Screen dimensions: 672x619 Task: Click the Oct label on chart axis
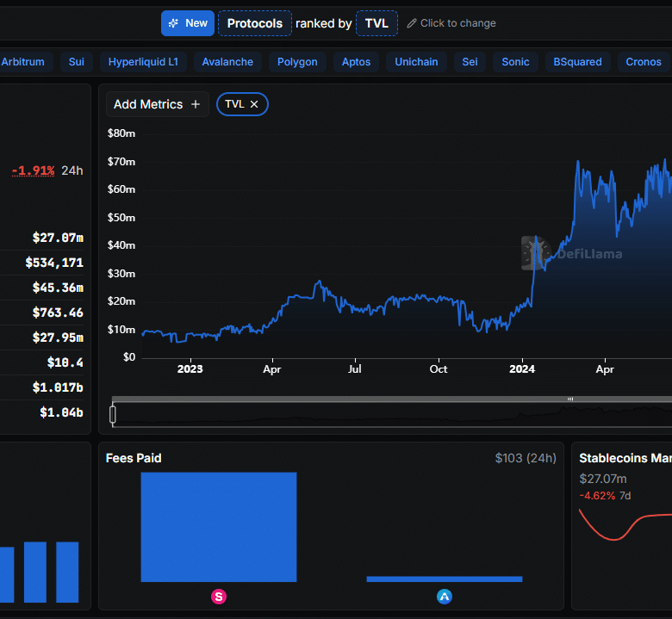coord(439,368)
